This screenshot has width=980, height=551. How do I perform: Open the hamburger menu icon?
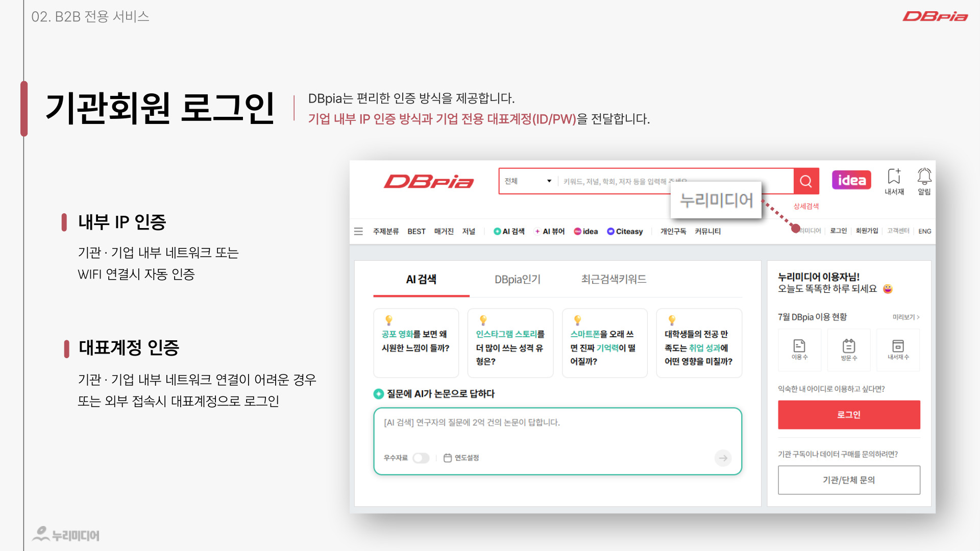click(x=358, y=231)
